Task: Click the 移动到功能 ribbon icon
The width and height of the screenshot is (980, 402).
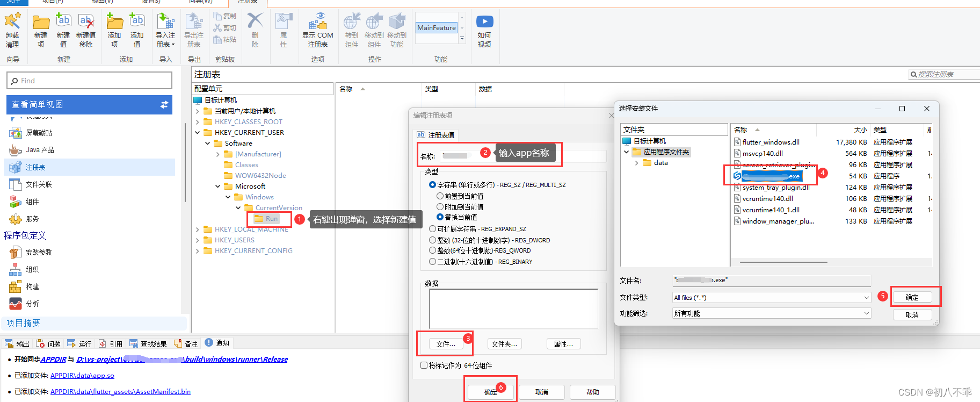Action: [397, 21]
